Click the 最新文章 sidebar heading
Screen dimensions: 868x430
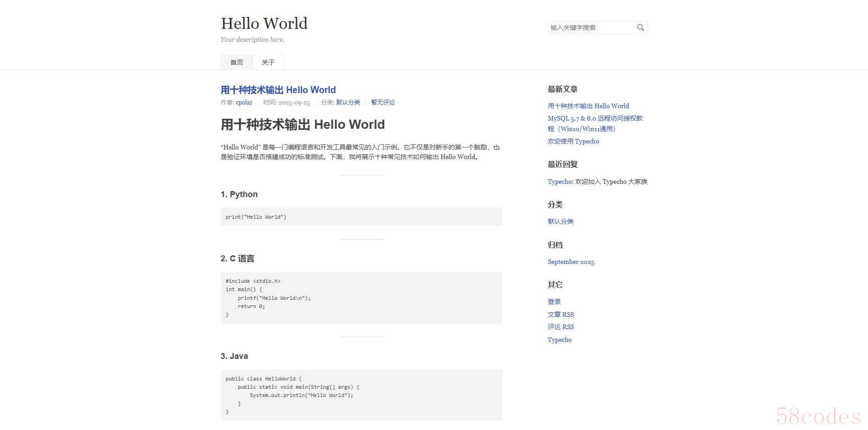pyautogui.click(x=562, y=89)
